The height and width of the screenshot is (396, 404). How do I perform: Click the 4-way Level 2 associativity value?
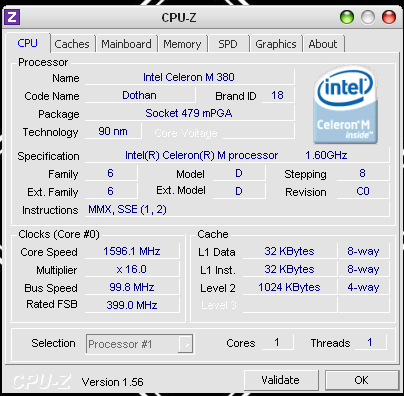point(363,287)
